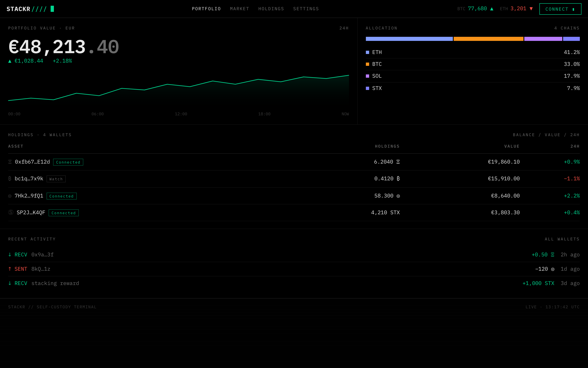Click the Solana symbol after −120

(553, 269)
